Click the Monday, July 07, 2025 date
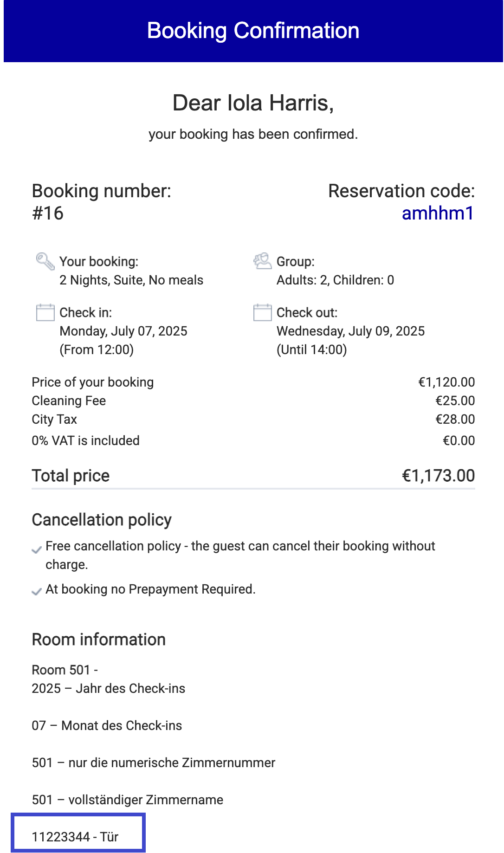This screenshot has width=504, height=853. coord(123,331)
